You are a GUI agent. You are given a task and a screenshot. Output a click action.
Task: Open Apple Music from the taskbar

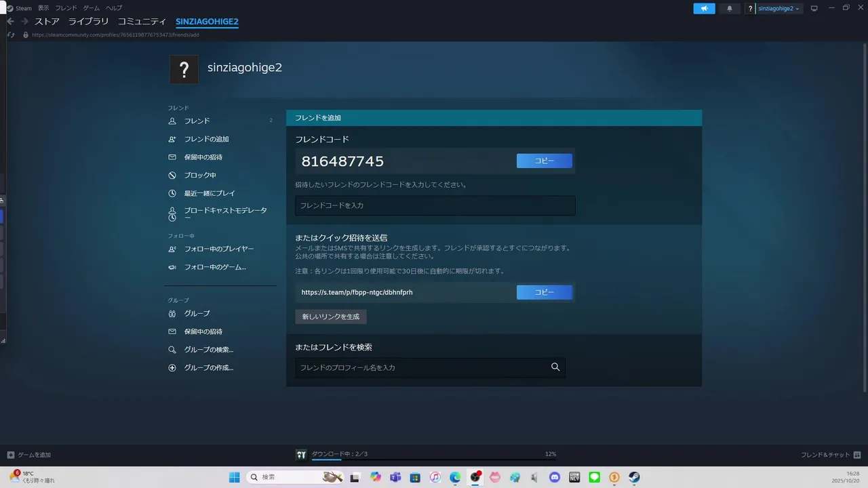[435, 477]
